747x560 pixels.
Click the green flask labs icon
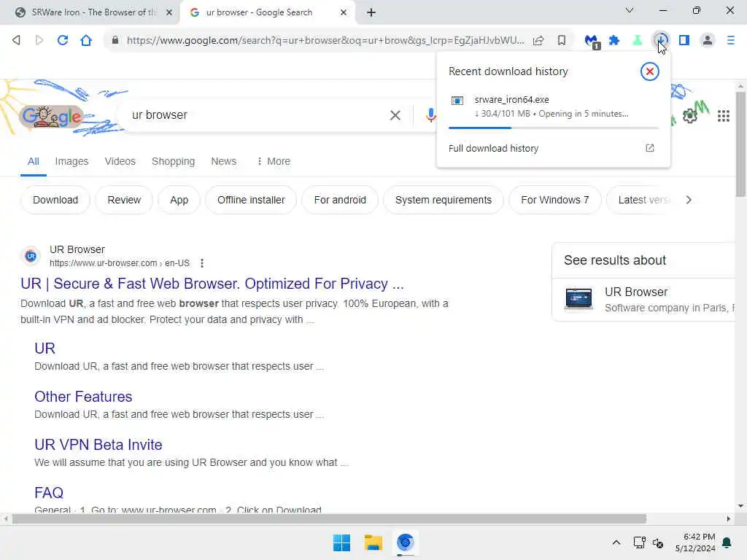click(637, 40)
